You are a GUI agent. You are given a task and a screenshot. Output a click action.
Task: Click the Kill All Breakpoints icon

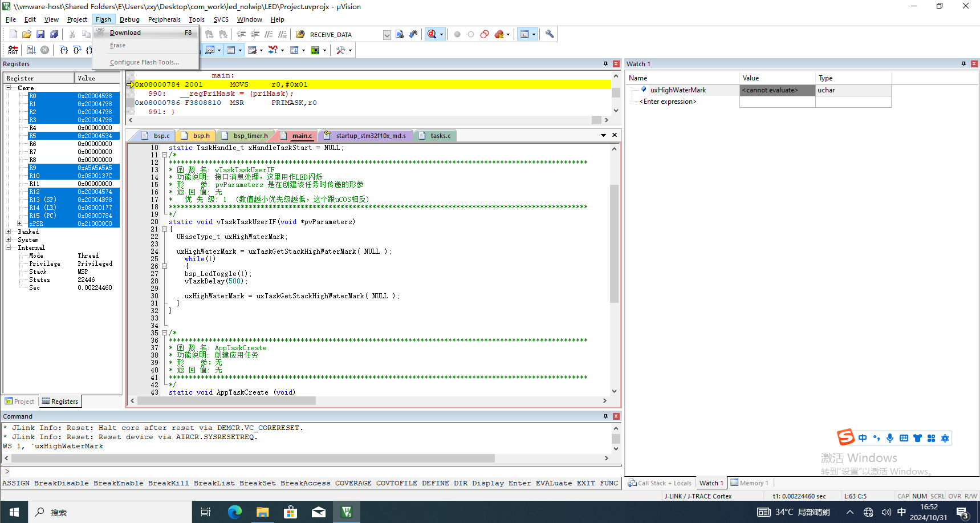pyautogui.click(x=499, y=34)
